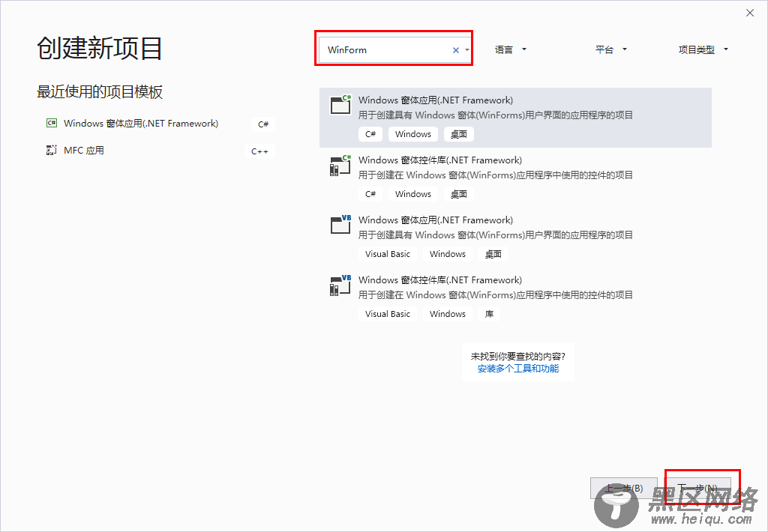Clear the WinForm search text with X
The height and width of the screenshot is (532, 768).
point(455,50)
